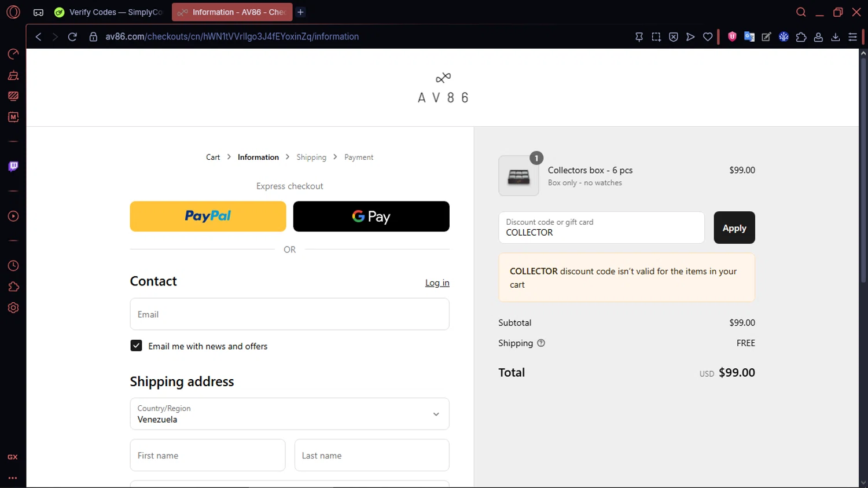Open the Country/Region dropdown showing Venezuela

point(289,414)
